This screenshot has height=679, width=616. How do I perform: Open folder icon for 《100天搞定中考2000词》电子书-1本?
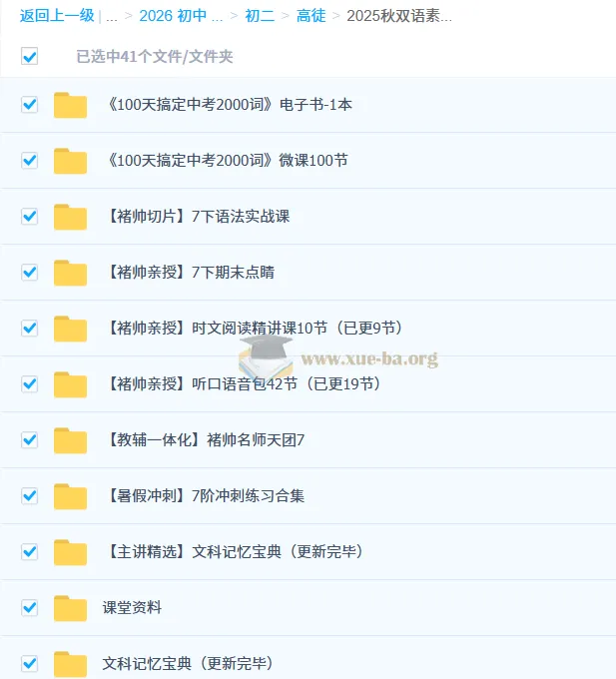pyautogui.click(x=70, y=105)
